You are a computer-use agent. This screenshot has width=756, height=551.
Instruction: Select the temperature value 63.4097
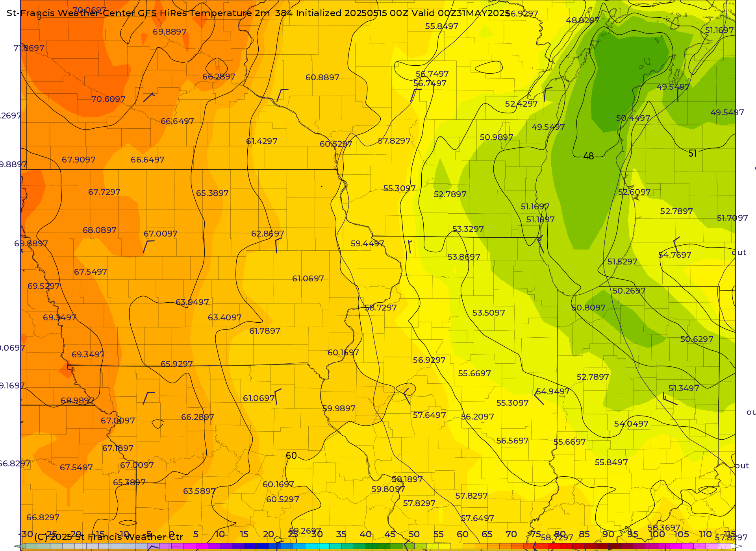225,318
